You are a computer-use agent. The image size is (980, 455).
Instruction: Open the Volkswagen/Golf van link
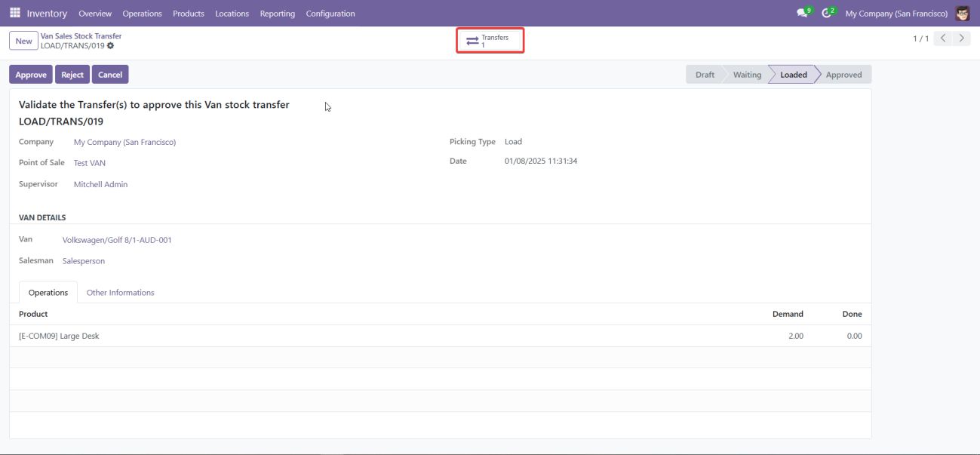(117, 240)
